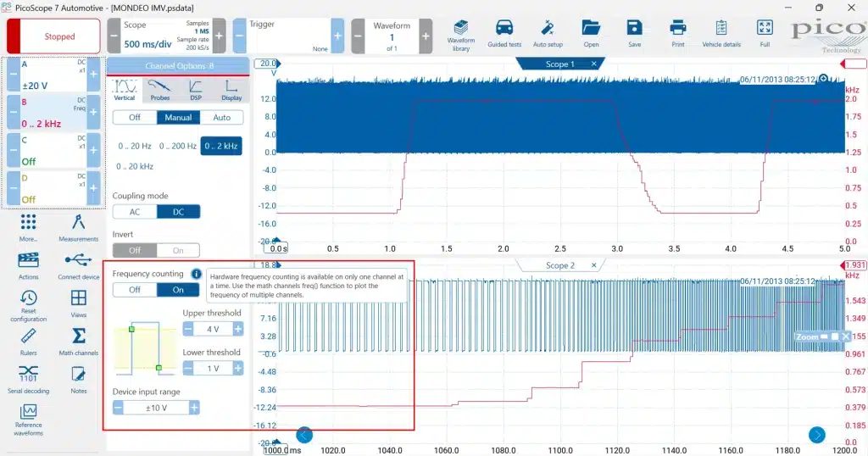Choose the 0 .. 20 Hz range
868x456 pixels.
pyautogui.click(x=135, y=146)
